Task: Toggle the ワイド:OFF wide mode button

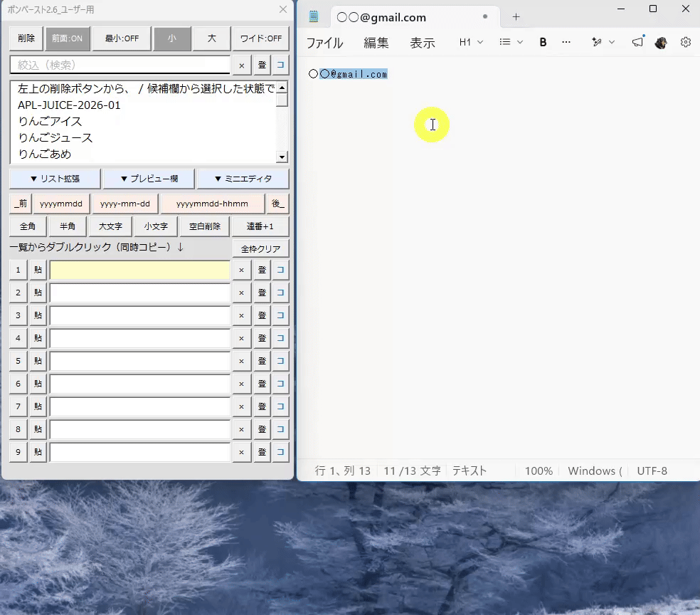Action: click(x=260, y=38)
